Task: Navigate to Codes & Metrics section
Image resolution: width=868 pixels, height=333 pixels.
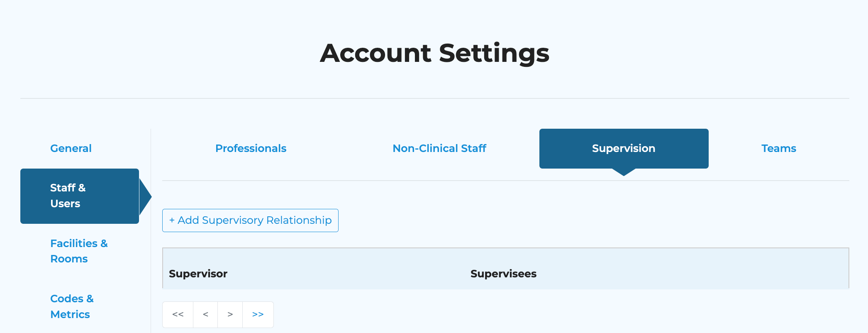Action: [x=72, y=306]
